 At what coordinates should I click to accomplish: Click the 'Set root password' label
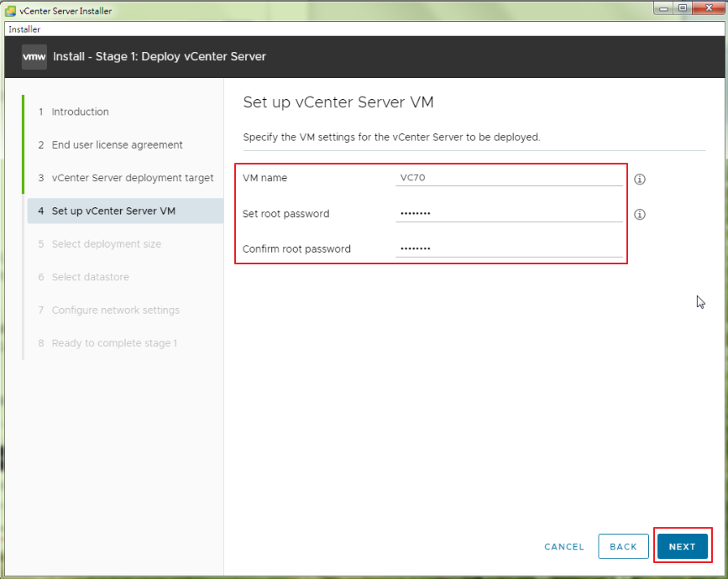[285, 214]
